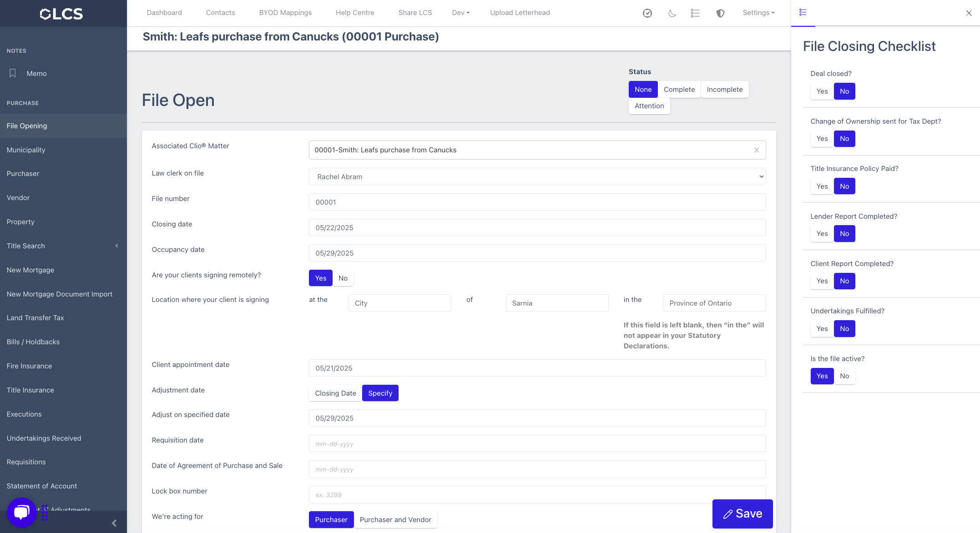Set remote signing to No
The image size is (980, 533).
pyautogui.click(x=343, y=278)
